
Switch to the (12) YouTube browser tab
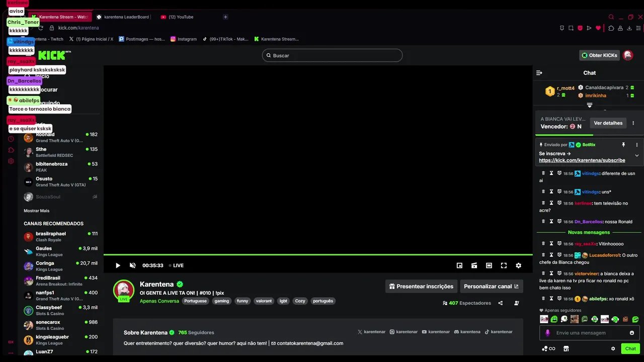point(177,17)
